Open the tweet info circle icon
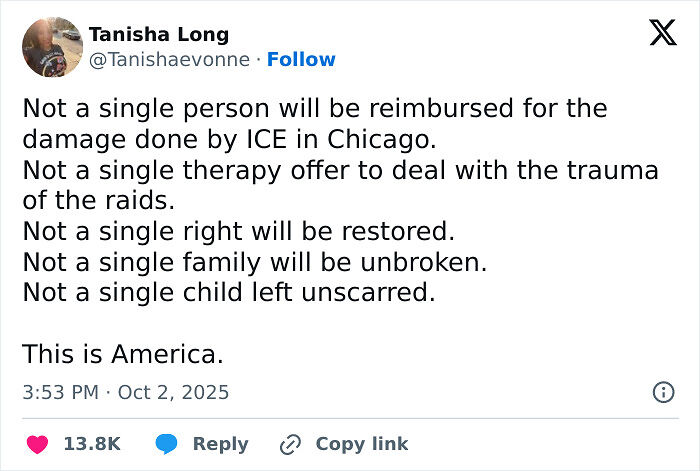Screen dimensions: 700x471 pos(663,392)
